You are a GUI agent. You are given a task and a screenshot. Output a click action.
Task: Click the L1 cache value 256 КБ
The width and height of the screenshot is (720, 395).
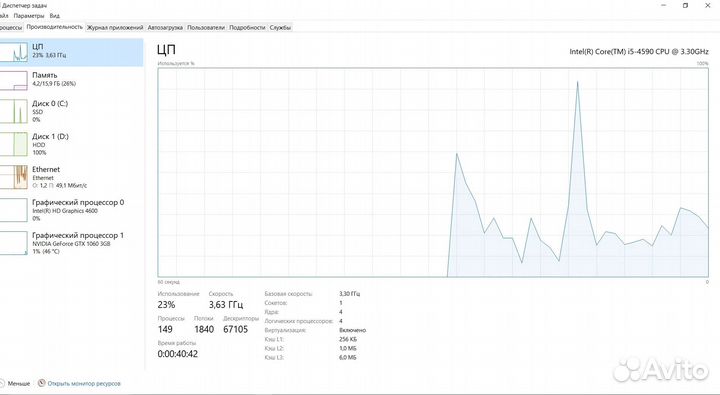348,339
